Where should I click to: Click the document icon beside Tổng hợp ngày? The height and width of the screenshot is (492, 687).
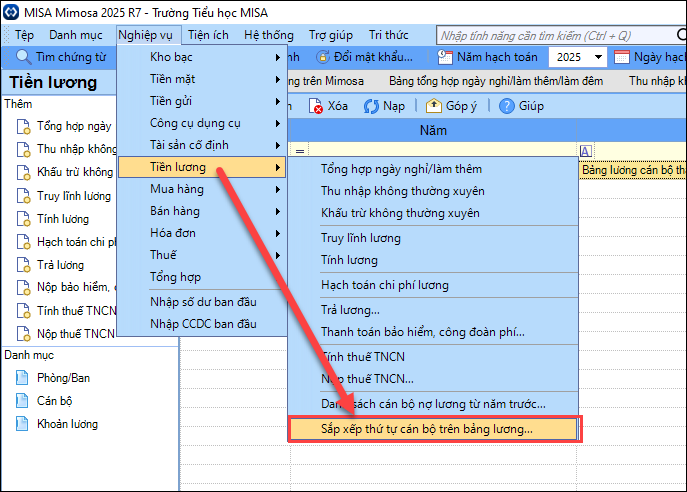pos(24,127)
